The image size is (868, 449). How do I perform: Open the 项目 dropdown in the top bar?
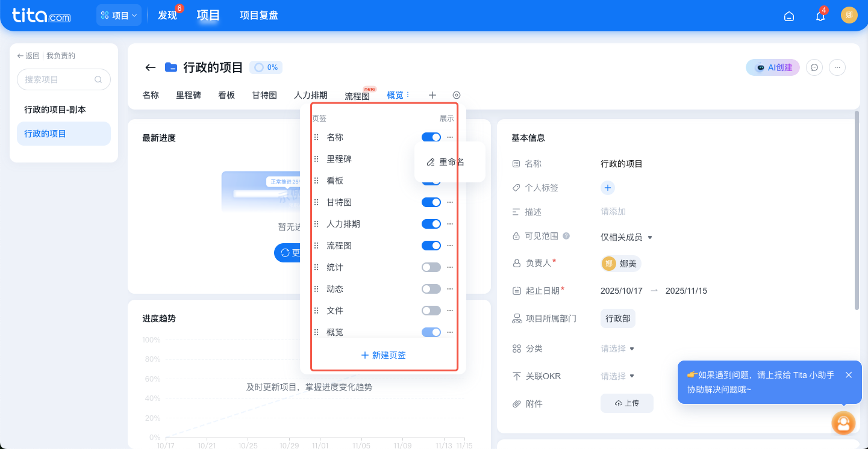119,15
